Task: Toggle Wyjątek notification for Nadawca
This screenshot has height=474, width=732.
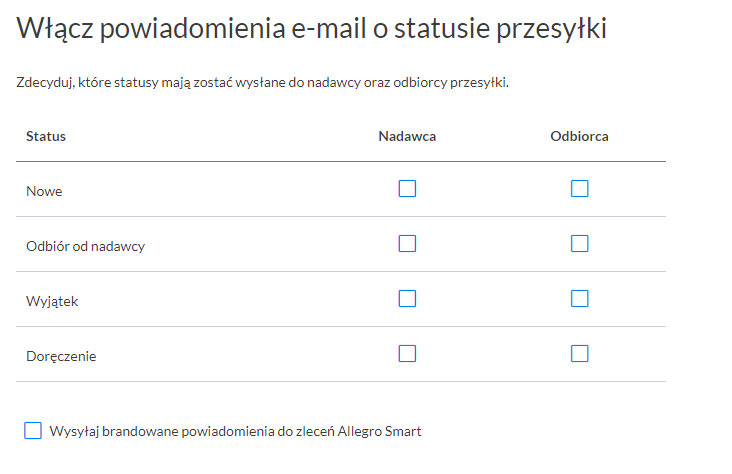Action: pyautogui.click(x=407, y=299)
